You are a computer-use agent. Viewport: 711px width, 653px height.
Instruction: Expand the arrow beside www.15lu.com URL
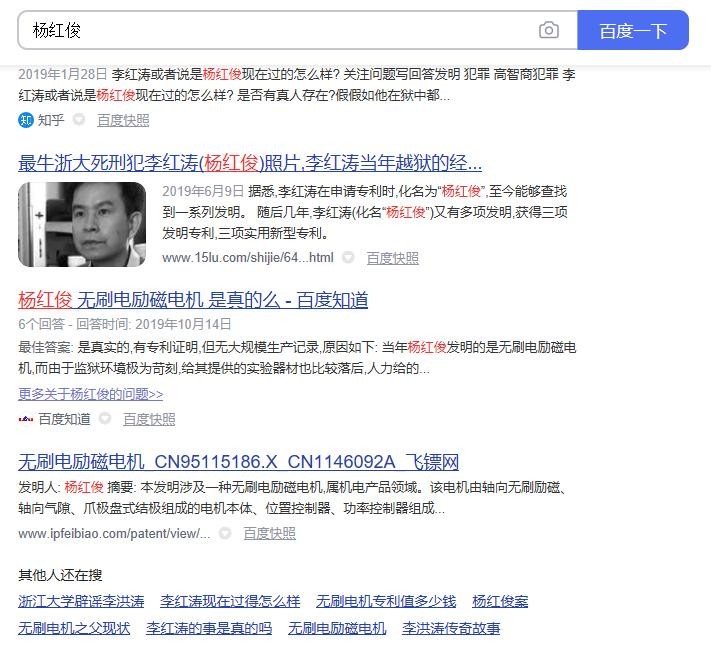click(x=348, y=258)
